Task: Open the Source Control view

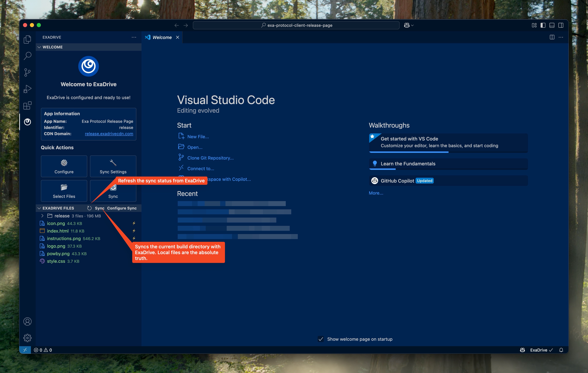Action: [27, 72]
